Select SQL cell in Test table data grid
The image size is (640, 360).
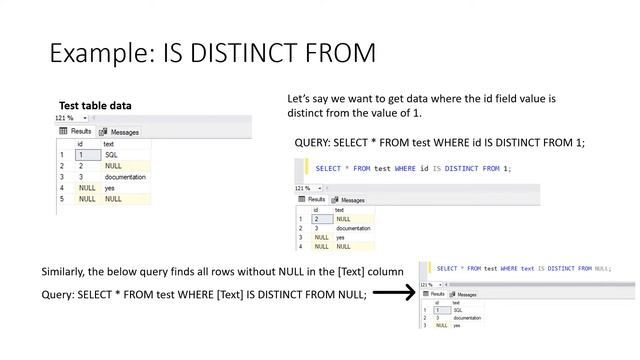pyautogui.click(x=126, y=155)
